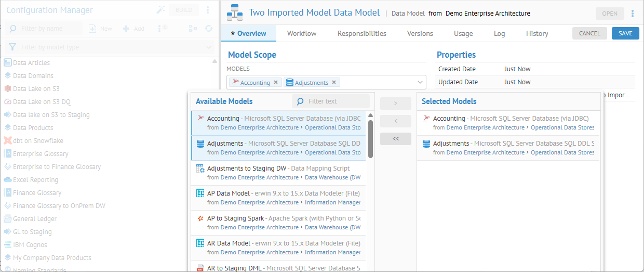Remove the Adjustments chip from Models field
The image size is (644, 272).
pyautogui.click(x=334, y=82)
